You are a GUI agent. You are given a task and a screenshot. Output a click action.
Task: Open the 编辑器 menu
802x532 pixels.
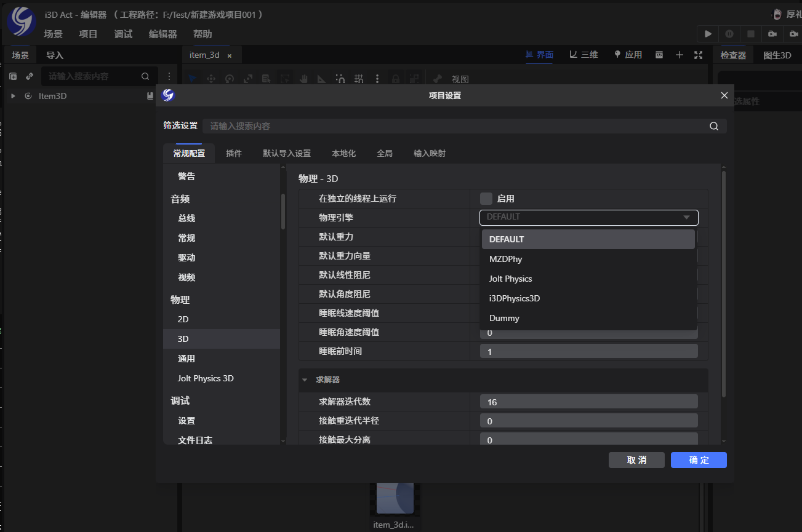pyautogui.click(x=163, y=34)
